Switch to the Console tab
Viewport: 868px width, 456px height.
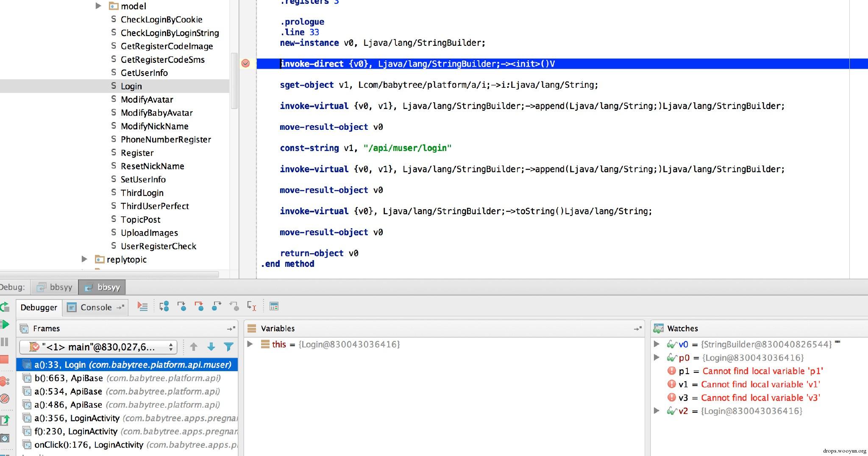[x=96, y=308]
